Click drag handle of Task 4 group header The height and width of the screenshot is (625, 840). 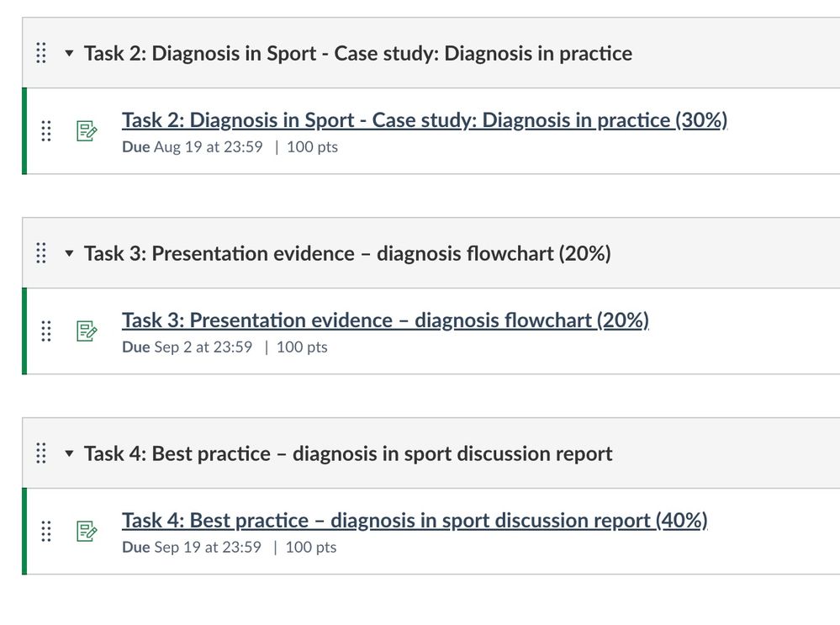tap(40, 453)
